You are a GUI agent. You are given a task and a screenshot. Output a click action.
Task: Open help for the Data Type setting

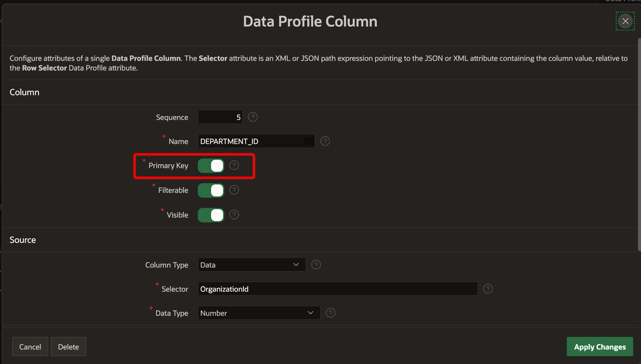pos(330,313)
